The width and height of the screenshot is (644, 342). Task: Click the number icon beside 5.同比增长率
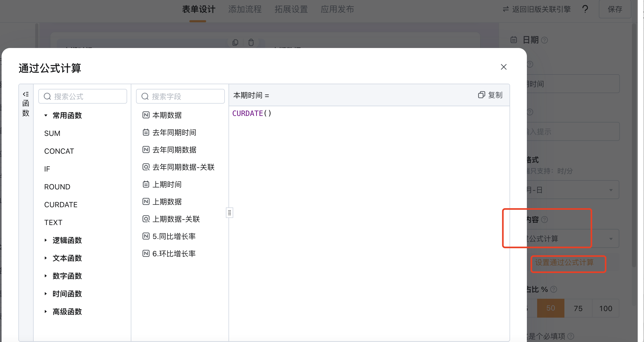[146, 236]
